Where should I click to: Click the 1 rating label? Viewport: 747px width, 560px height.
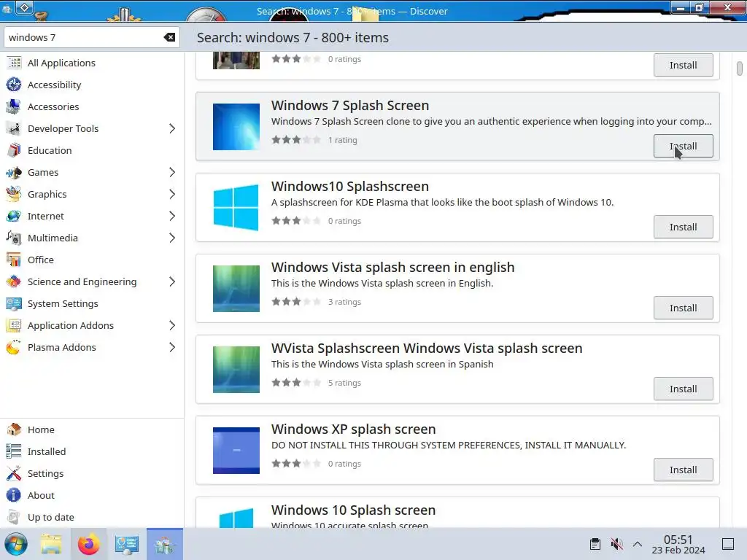342,140
